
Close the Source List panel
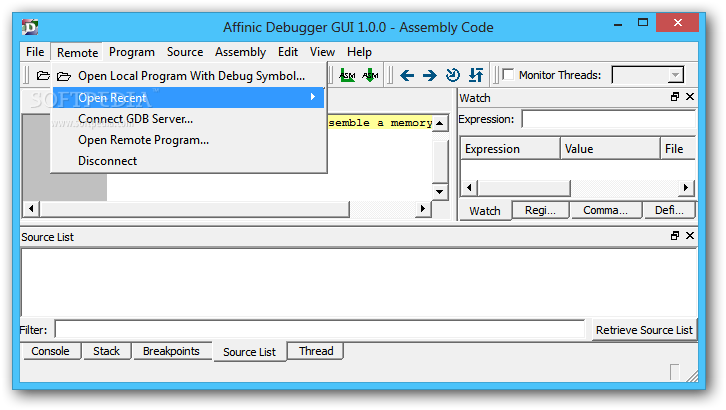coord(690,236)
